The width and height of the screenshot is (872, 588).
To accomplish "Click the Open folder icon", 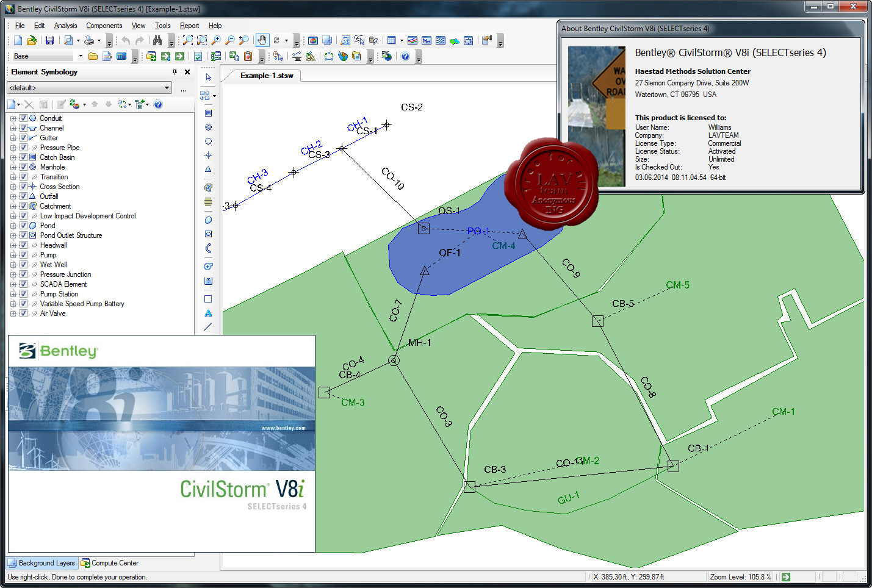I will pyautogui.click(x=32, y=40).
